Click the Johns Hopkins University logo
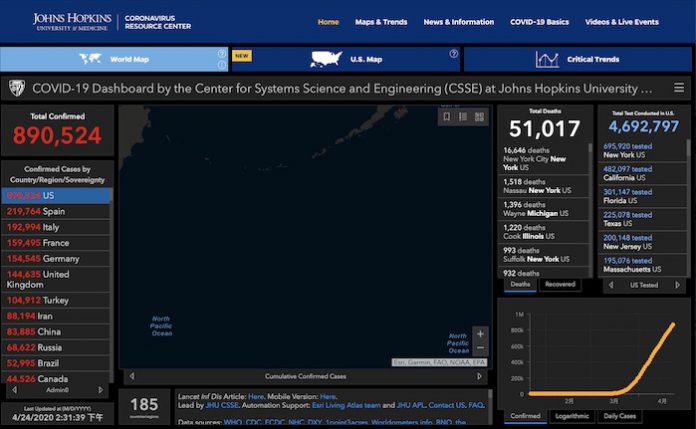 coord(72,22)
